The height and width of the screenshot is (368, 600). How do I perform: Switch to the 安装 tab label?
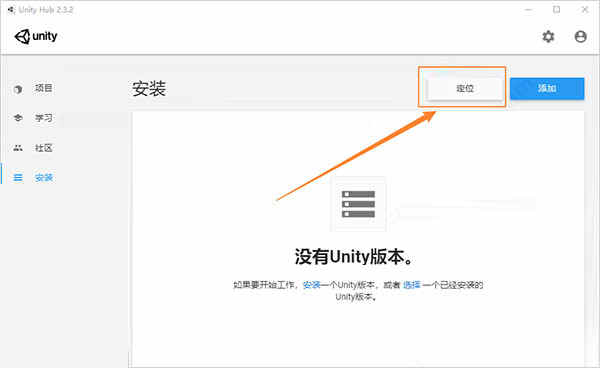point(44,177)
